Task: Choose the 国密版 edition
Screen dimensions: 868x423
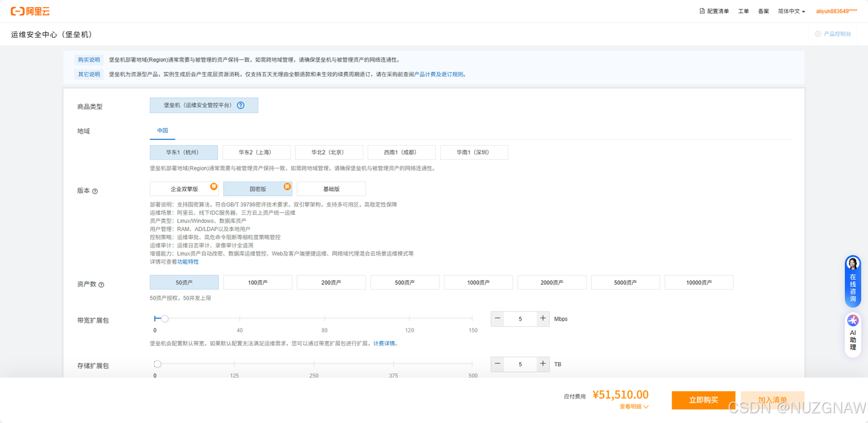Action: [258, 189]
